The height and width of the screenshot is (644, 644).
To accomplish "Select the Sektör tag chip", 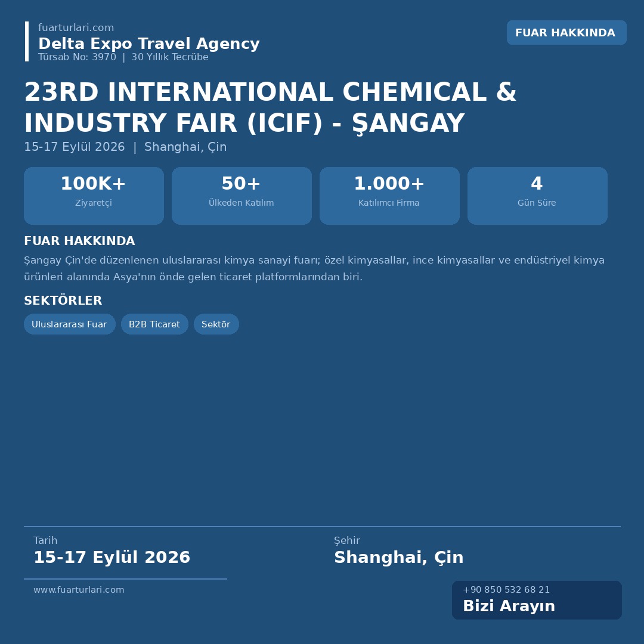I will (x=216, y=324).
